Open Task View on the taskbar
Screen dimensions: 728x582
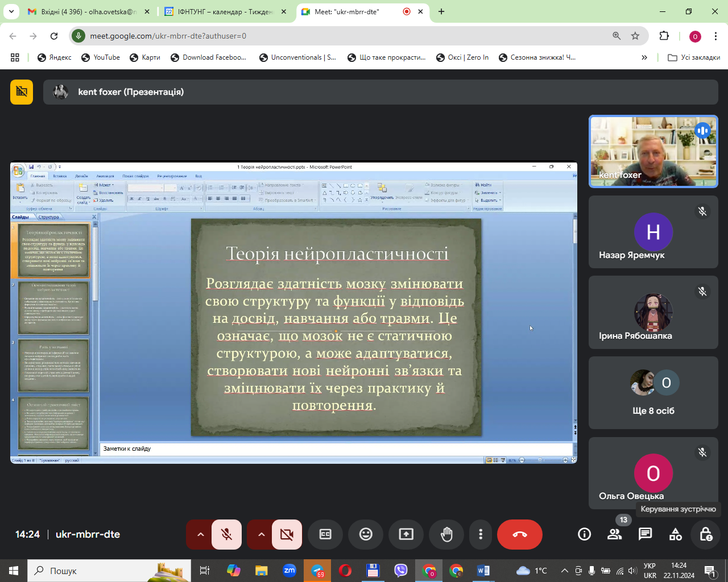(204, 571)
